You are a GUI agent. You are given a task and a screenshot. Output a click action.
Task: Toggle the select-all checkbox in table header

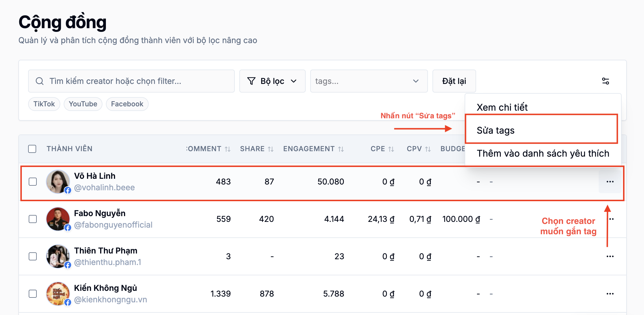tap(32, 149)
